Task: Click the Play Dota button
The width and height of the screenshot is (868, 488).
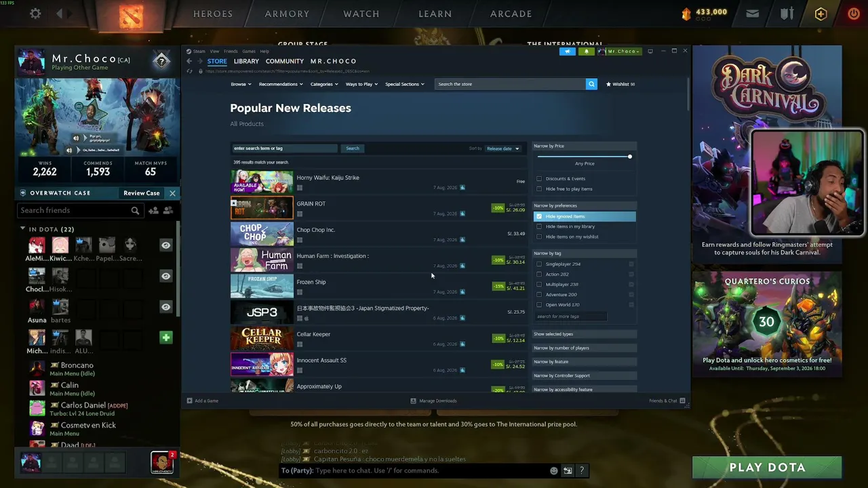Action: (767, 468)
